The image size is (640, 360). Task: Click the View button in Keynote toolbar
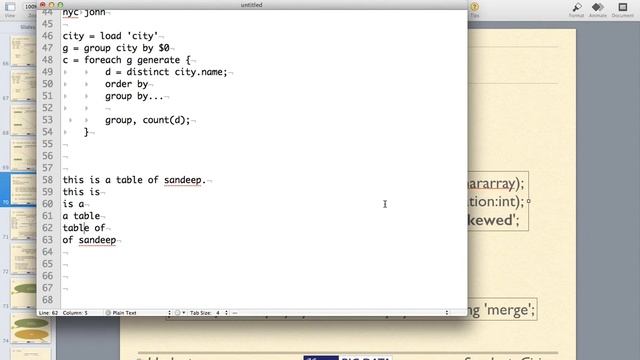coord(10,10)
